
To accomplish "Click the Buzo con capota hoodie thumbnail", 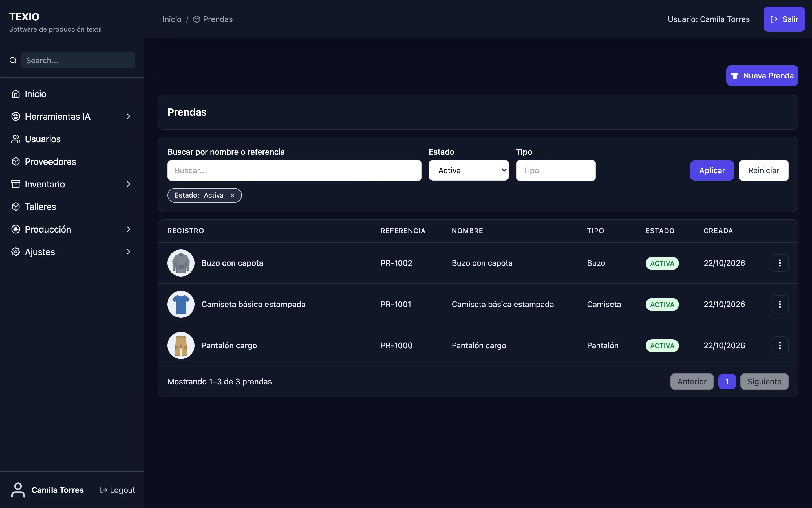I will pos(181,263).
